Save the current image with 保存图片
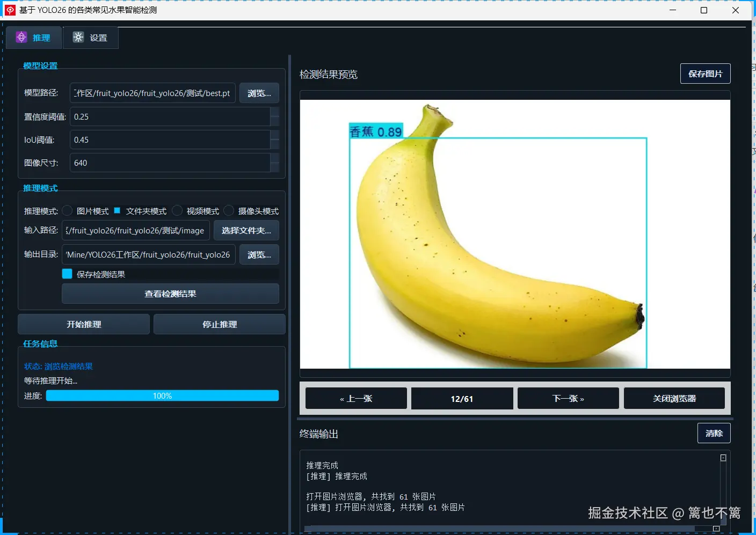Viewport: 756px width, 535px height. click(705, 74)
